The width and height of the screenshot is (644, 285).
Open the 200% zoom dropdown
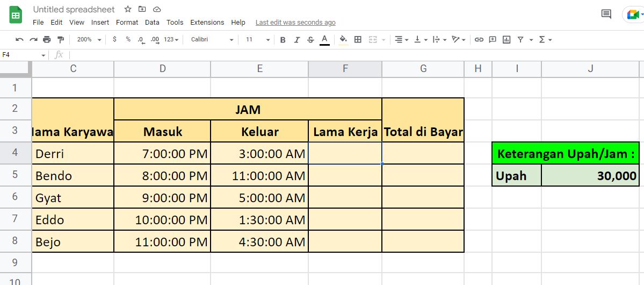pos(89,39)
